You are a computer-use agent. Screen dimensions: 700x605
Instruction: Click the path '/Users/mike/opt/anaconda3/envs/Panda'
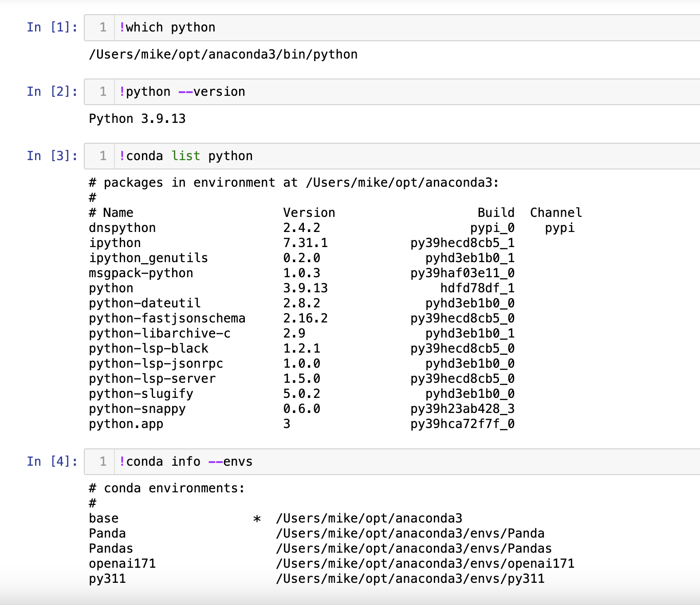pos(410,534)
